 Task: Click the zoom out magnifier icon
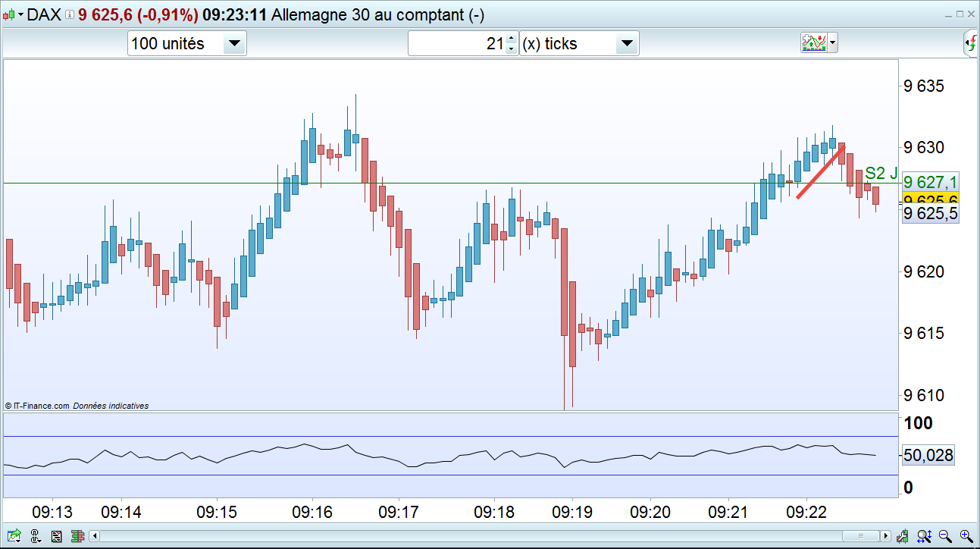tap(945, 536)
